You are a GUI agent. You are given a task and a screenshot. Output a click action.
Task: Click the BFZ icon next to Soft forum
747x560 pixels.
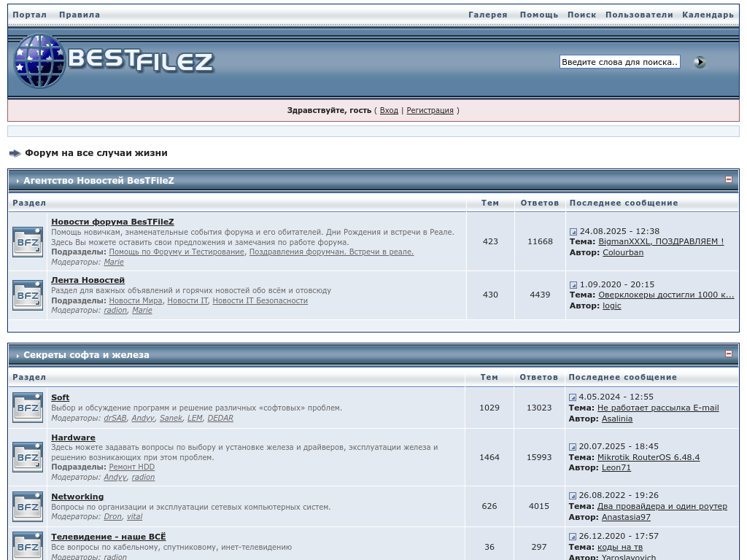point(28,408)
